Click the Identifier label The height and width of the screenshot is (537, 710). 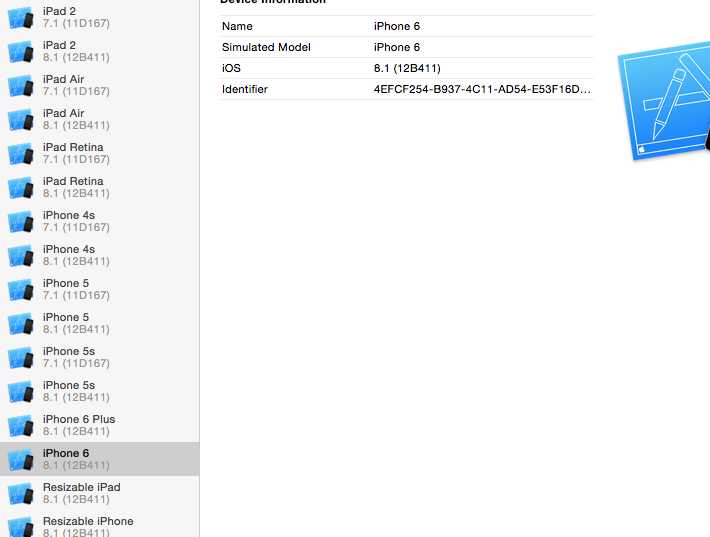click(x=245, y=89)
